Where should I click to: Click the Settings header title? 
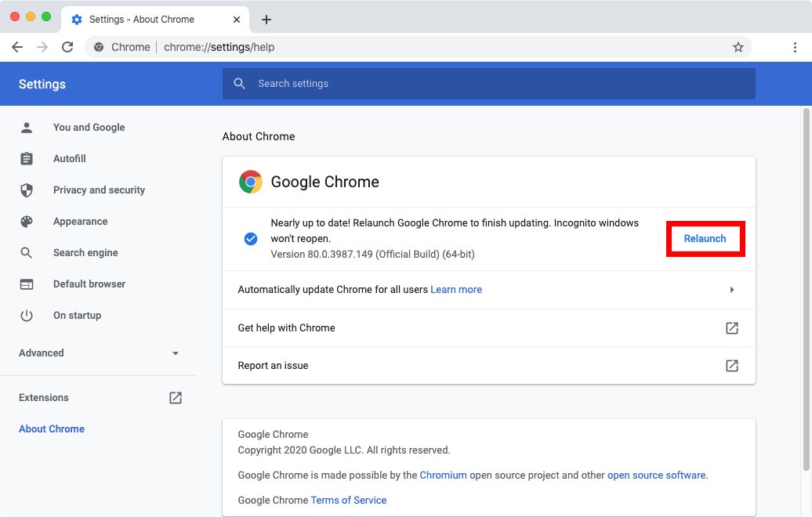point(42,84)
